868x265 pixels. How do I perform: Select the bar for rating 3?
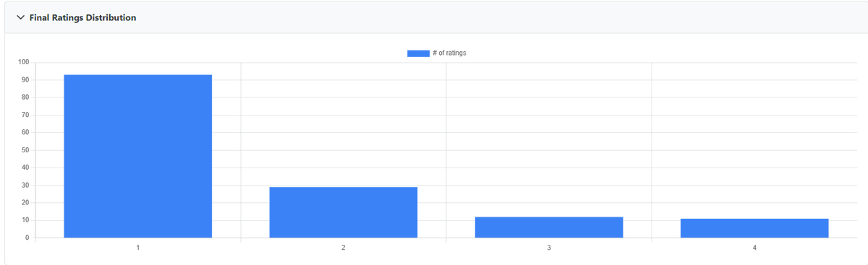[549, 227]
